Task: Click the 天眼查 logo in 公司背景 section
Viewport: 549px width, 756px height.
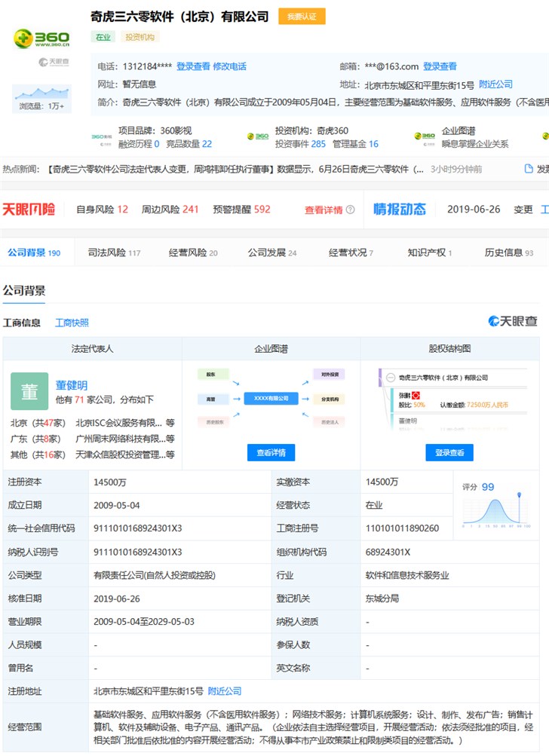Action: [513, 322]
